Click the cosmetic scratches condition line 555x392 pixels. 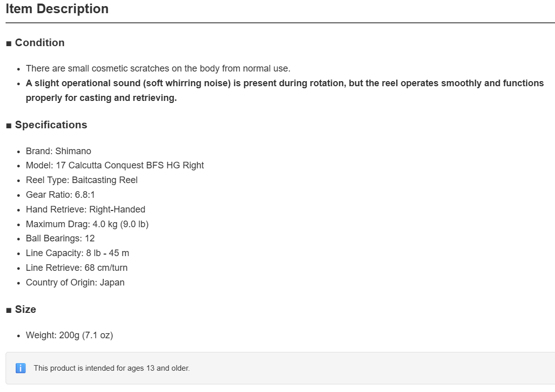[x=158, y=68]
